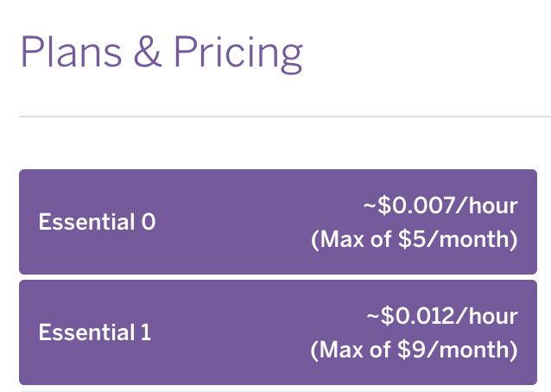Click the "Essential 1" plan name

coord(95,332)
